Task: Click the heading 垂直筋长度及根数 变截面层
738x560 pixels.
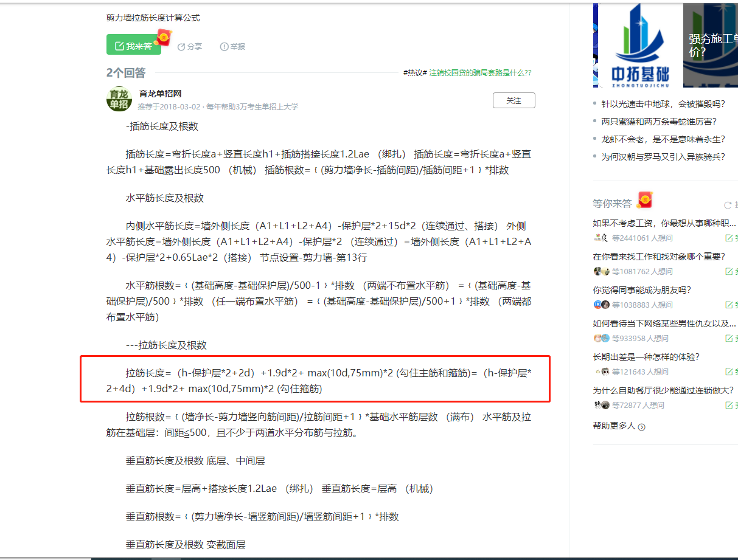Action: click(186, 545)
